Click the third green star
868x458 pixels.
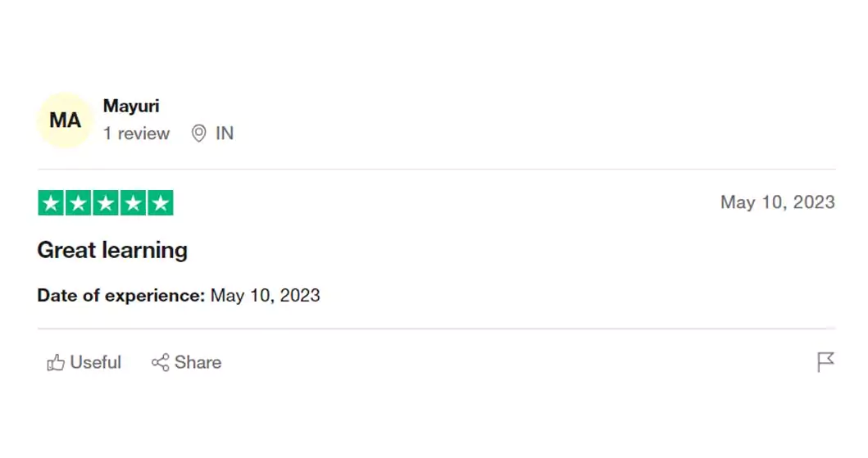click(x=106, y=203)
